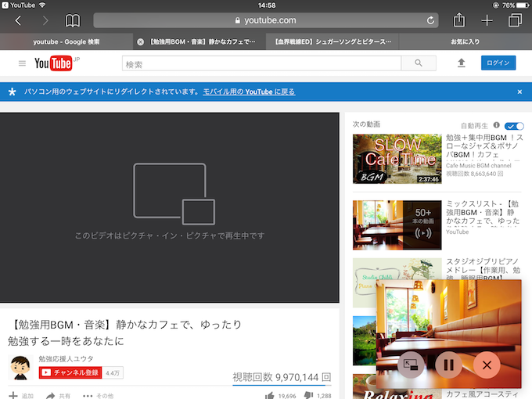Click the YouTube JP logo
Image resolution: width=532 pixels, height=399 pixels.
(56, 63)
